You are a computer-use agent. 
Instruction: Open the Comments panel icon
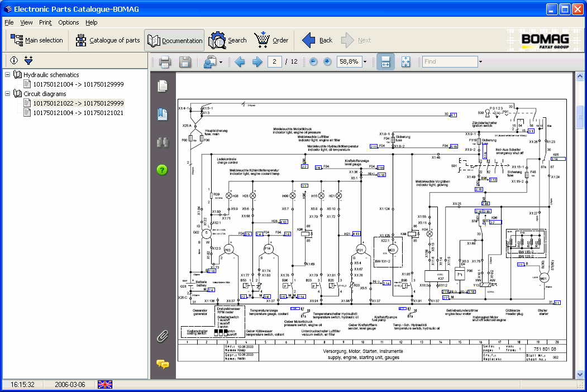(163, 364)
